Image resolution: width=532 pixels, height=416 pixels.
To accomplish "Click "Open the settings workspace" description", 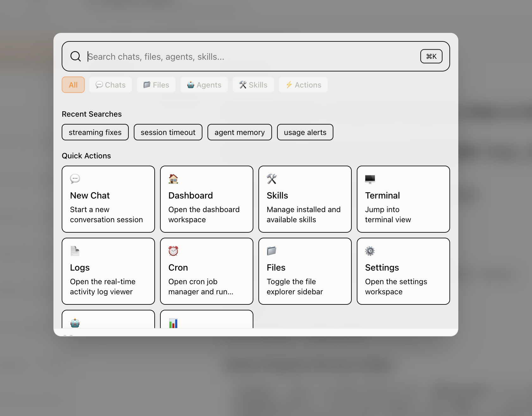I will coord(396,287).
